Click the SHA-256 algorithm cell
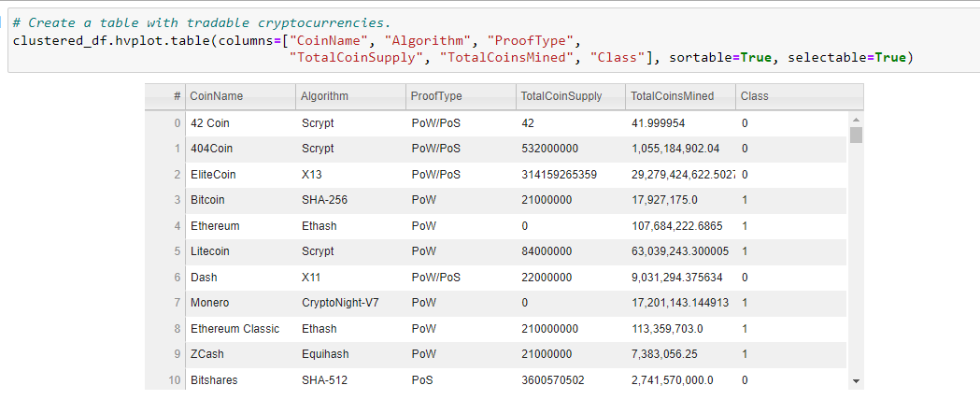980x414 pixels. coord(350,200)
